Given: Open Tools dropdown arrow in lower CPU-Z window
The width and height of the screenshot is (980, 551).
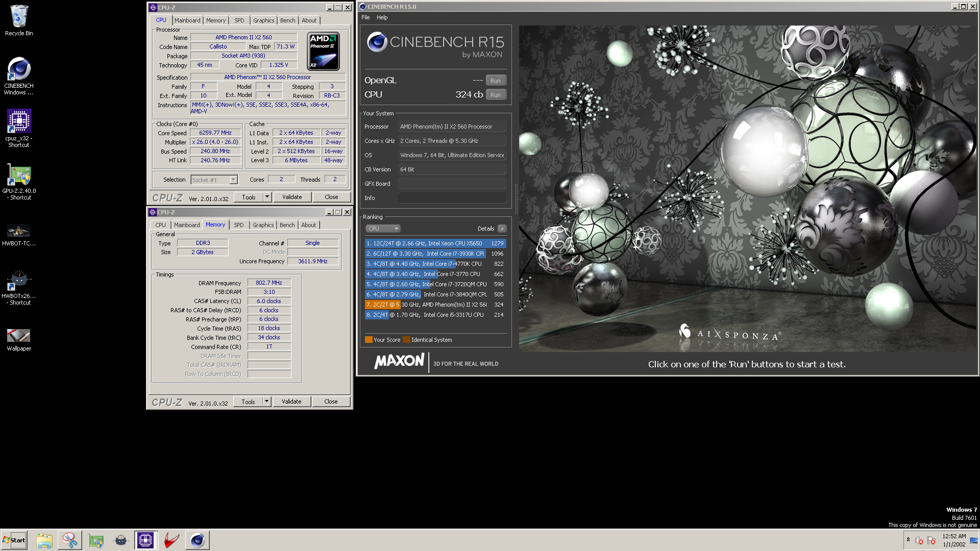Looking at the screenshot, I should click(x=266, y=402).
